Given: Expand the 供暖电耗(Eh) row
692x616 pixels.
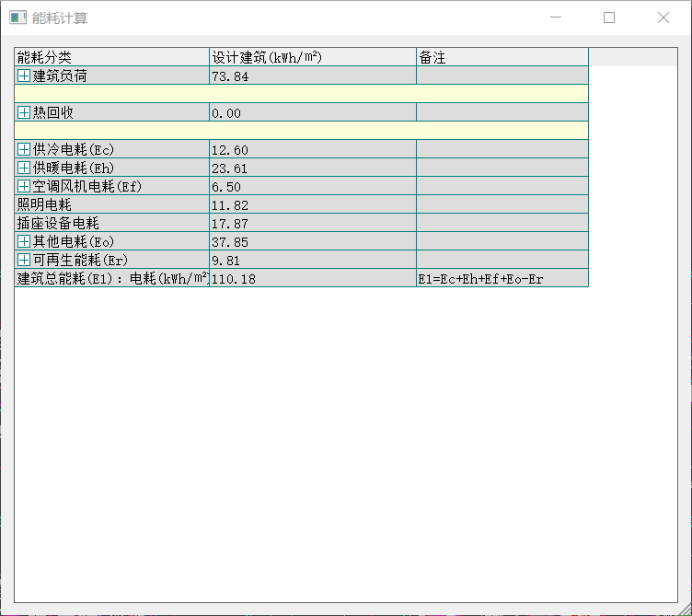Looking at the screenshot, I should (x=24, y=169).
